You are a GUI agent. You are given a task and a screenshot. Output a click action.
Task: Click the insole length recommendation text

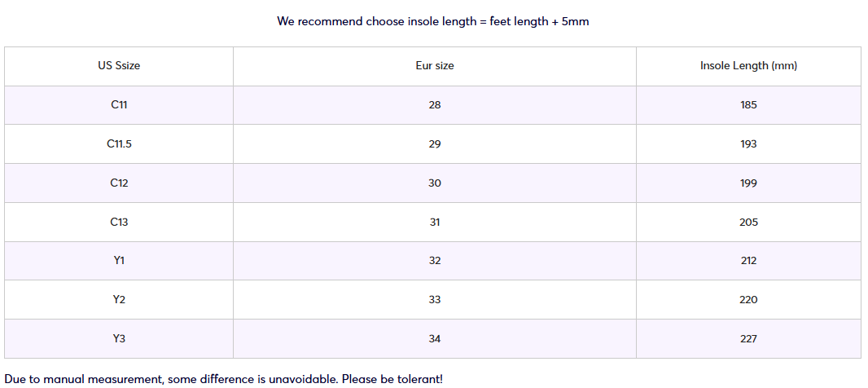(x=432, y=21)
